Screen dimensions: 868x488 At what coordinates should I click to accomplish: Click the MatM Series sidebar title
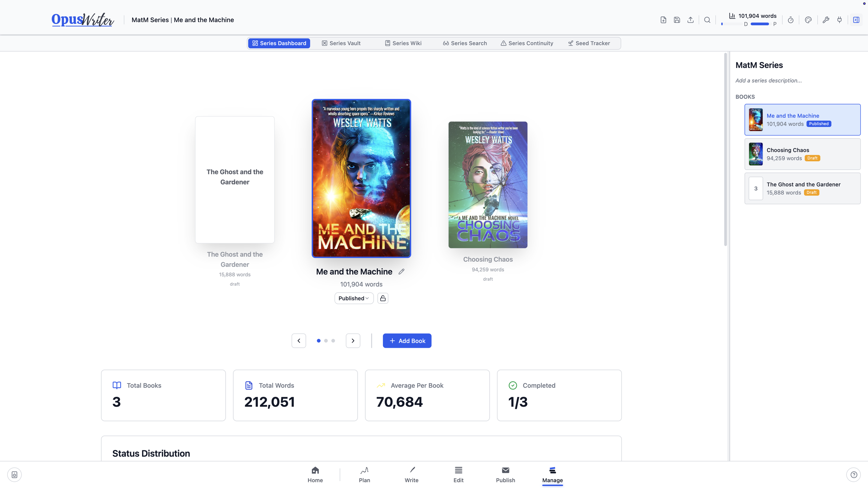[759, 65]
